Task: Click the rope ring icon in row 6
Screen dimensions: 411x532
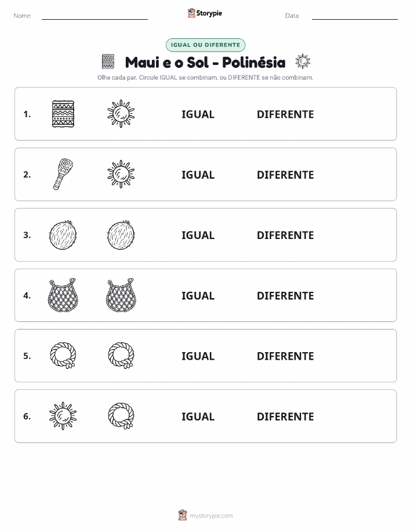Action: pos(121,416)
